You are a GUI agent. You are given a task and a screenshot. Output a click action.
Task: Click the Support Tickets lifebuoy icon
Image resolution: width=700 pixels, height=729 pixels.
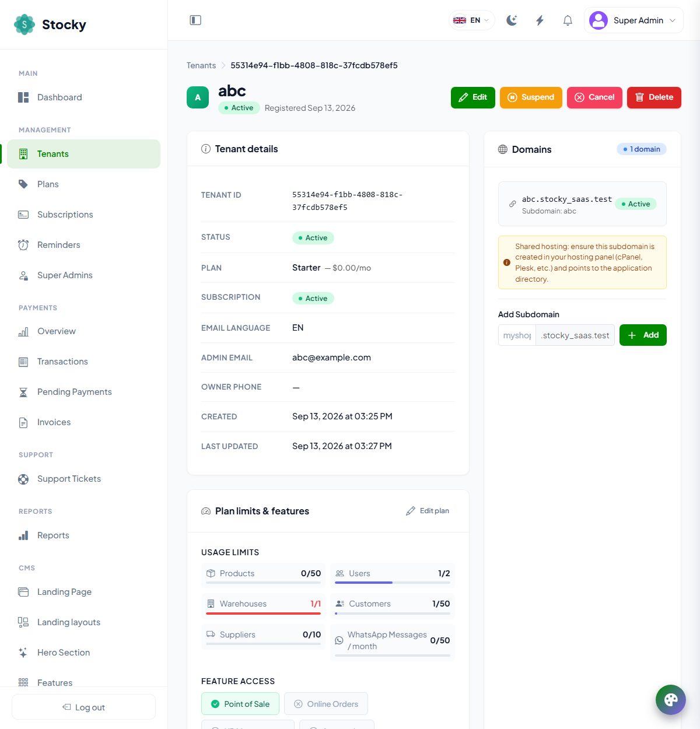(23, 479)
